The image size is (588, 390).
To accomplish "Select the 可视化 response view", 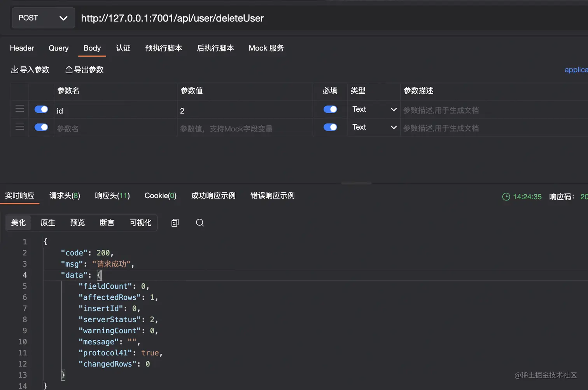I will [x=140, y=223].
